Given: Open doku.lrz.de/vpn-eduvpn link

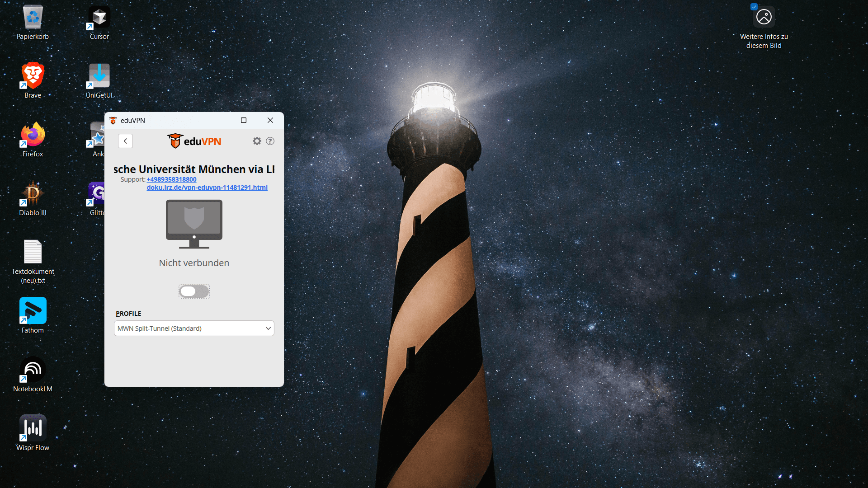Looking at the screenshot, I should 207,188.
